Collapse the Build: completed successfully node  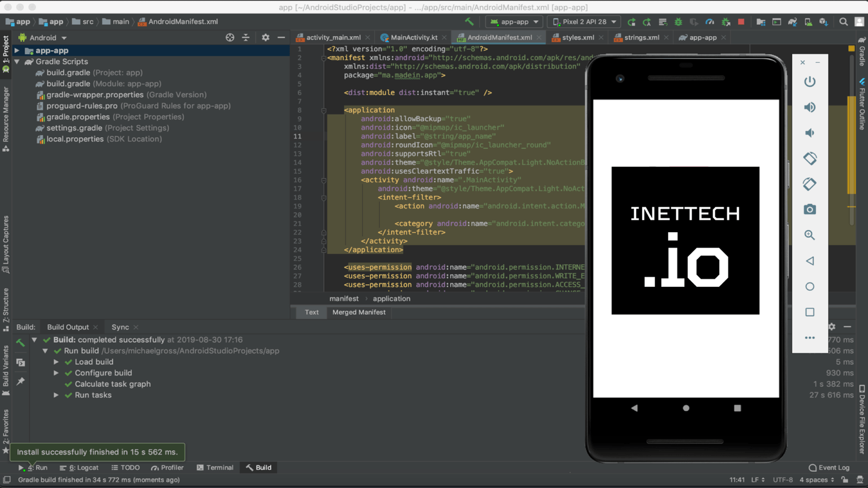(34, 340)
